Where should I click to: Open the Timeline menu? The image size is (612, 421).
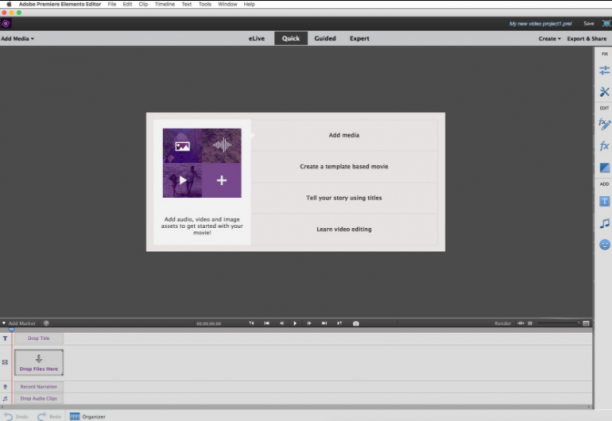point(165,4)
